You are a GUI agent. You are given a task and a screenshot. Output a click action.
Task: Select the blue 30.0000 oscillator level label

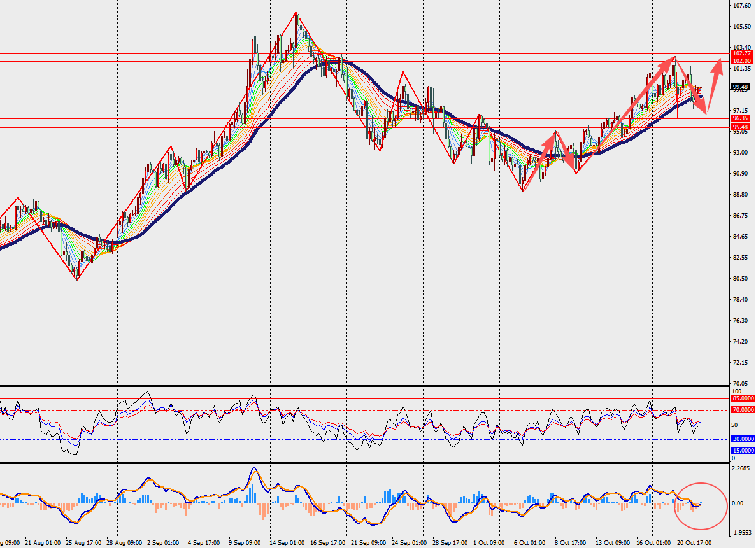click(743, 439)
